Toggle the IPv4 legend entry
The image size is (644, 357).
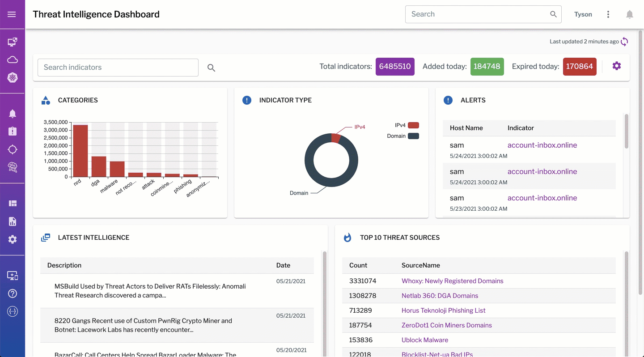[x=407, y=126]
